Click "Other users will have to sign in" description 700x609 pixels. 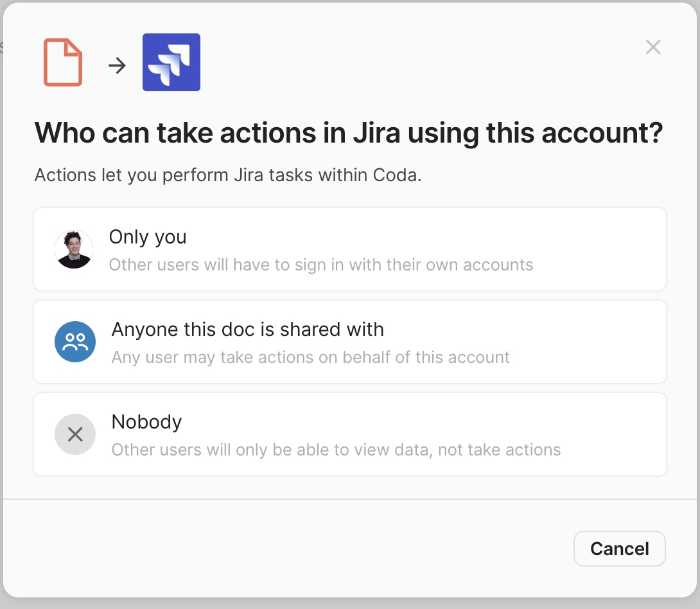point(321,265)
